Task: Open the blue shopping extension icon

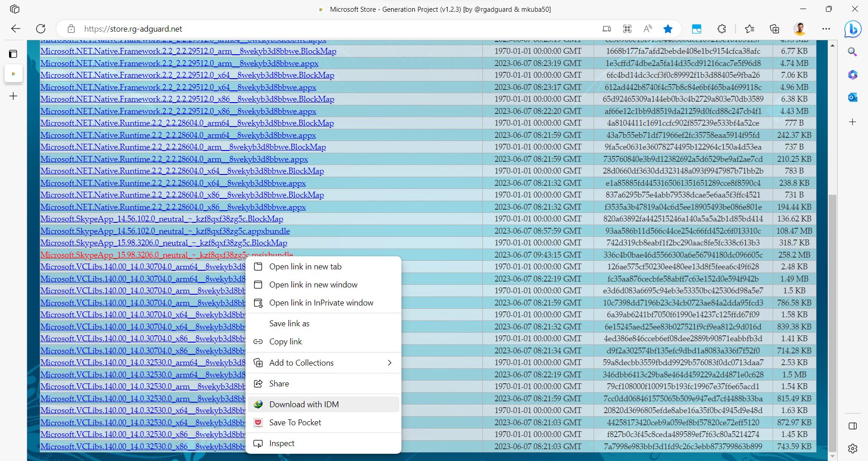Action: pos(697,29)
